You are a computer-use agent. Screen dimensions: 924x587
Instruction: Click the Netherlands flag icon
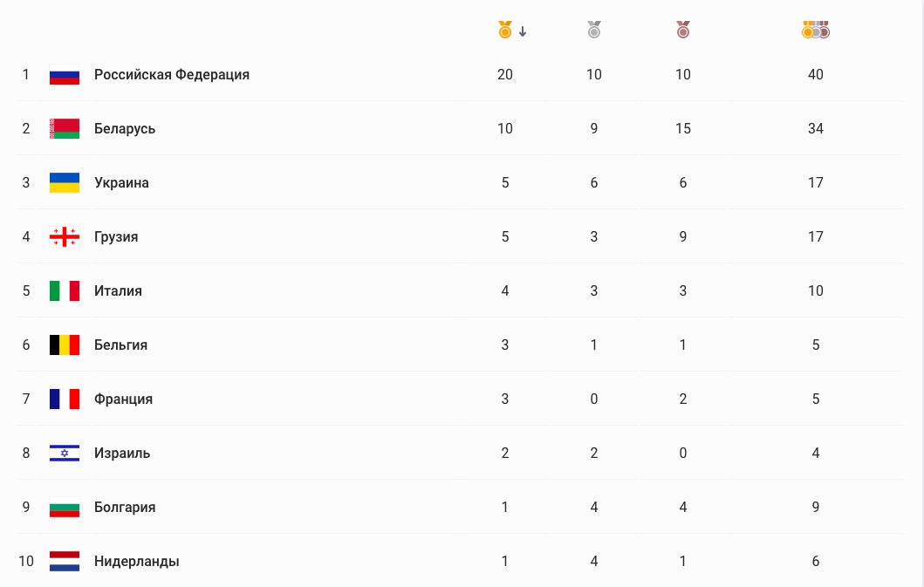tap(65, 561)
